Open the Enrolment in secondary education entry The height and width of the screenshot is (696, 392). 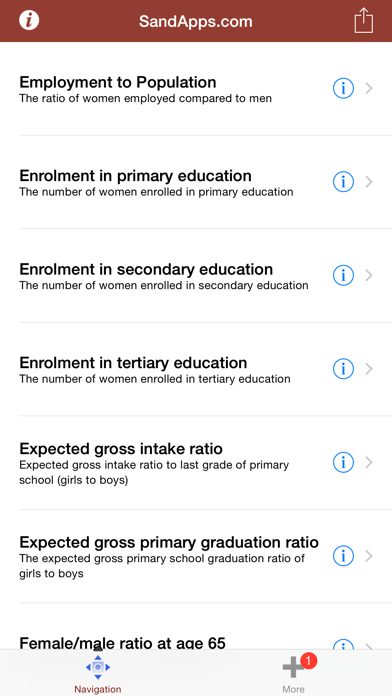point(196,276)
